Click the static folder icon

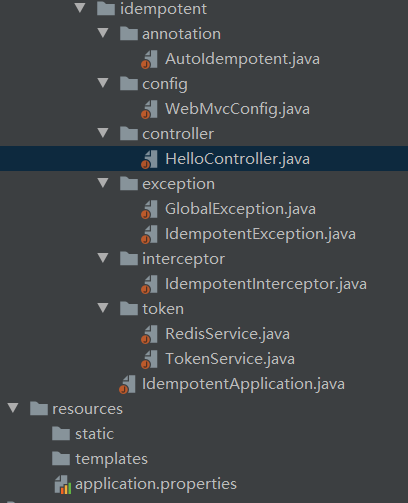61,434
